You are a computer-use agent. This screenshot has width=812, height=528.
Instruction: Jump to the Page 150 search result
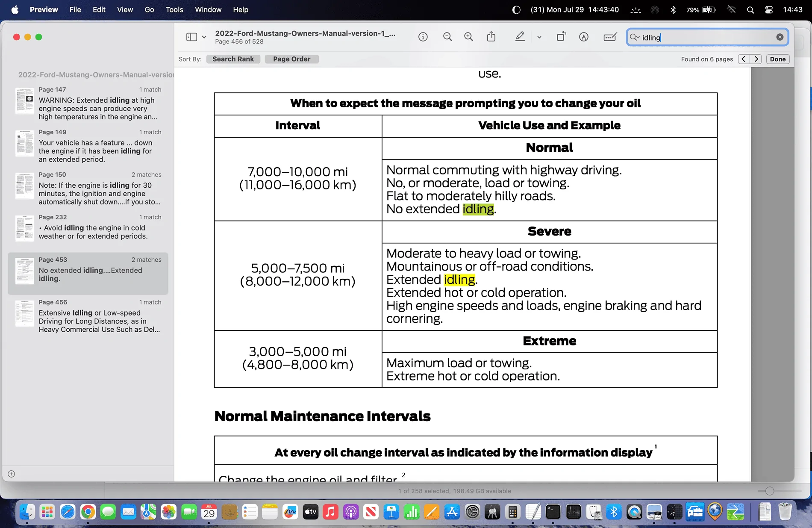click(88, 189)
